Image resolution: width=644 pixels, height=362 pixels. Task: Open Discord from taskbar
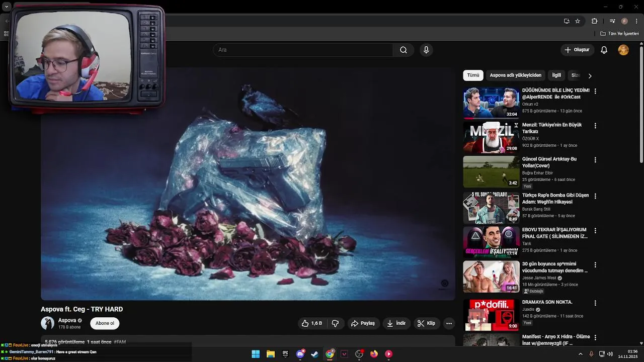[300, 354]
